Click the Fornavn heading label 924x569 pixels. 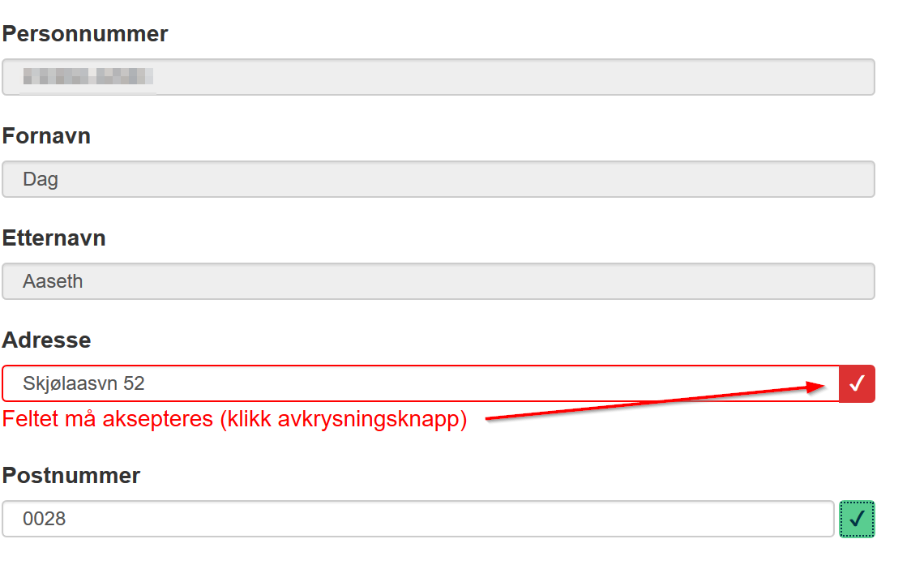[x=46, y=136]
